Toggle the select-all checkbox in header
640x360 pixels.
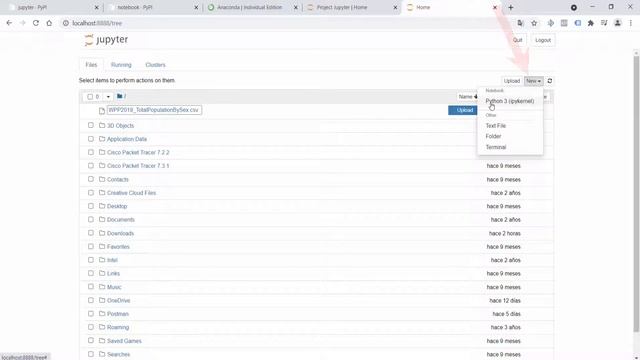(90, 97)
